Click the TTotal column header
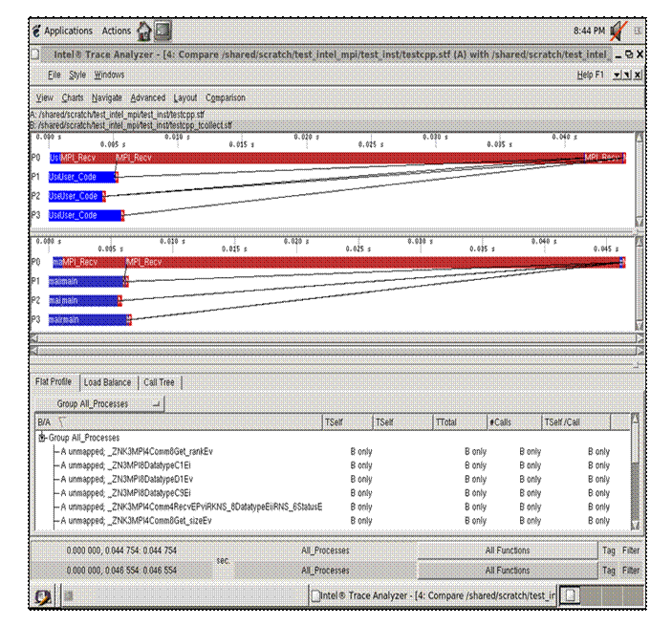Image resolution: width=672 pixels, height=626 pixels. [x=460, y=422]
